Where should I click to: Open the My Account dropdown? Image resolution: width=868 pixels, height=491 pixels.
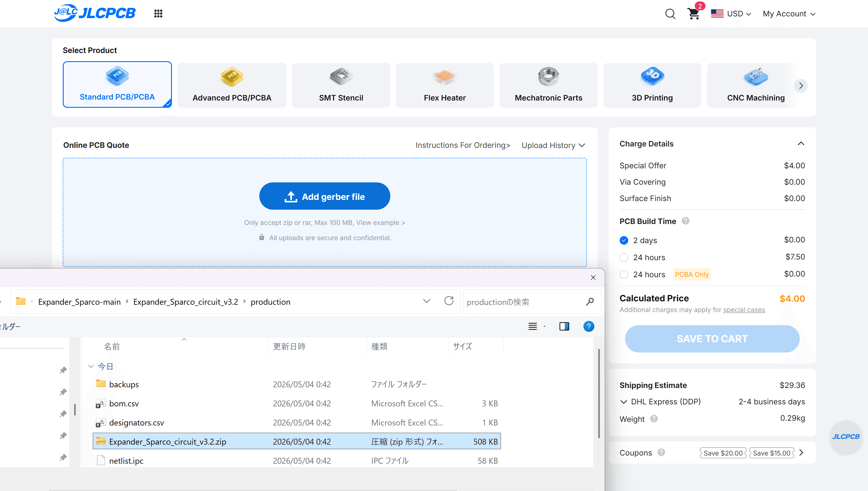(789, 14)
